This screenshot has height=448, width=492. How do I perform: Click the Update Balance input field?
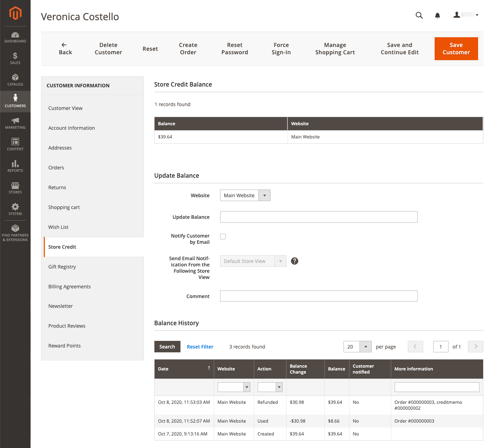pyautogui.click(x=318, y=217)
